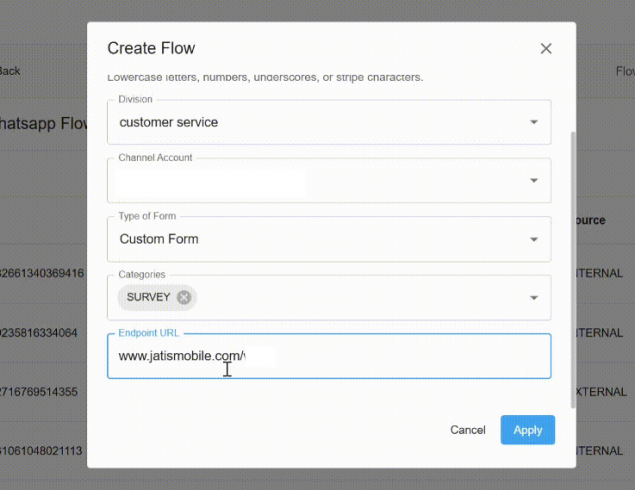
Task: Select the 'customer service' Division value
Action: tap(169, 123)
